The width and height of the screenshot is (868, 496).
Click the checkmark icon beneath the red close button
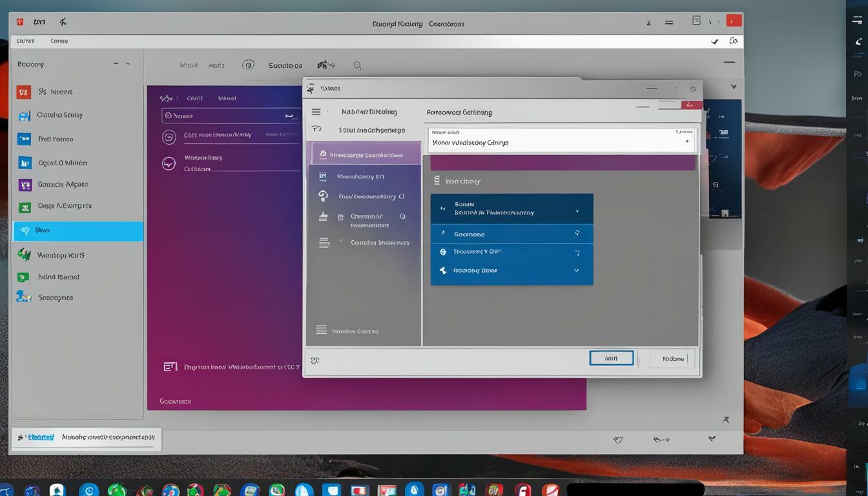(x=714, y=41)
